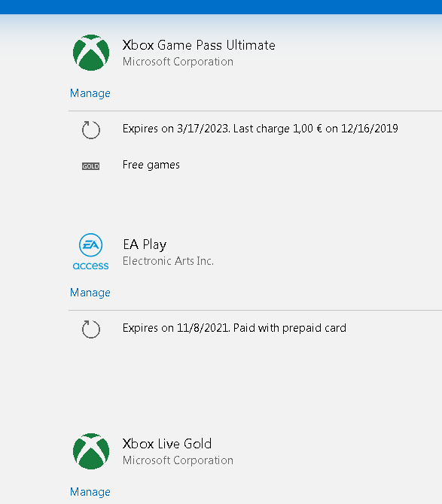This screenshot has width=442, height=504.
Task: Open Manage for Xbox Live Gold
Action: coord(90,492)
